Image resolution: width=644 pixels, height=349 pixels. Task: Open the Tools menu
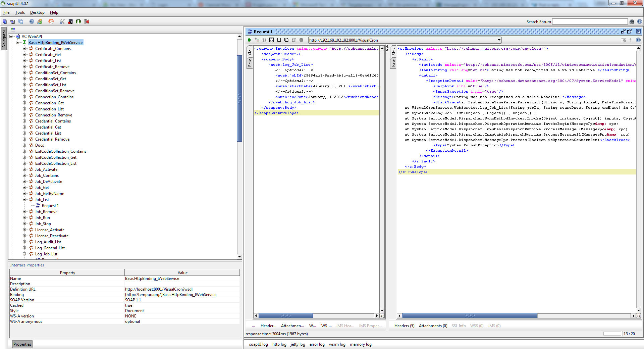[20, 12]
